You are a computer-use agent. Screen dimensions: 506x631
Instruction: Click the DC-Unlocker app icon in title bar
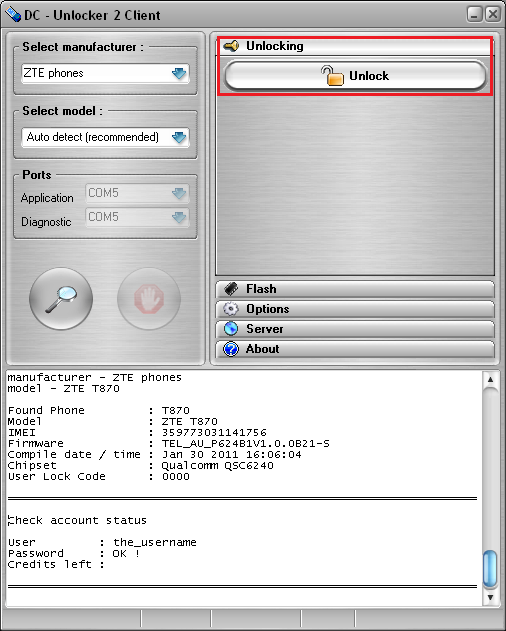13,15
